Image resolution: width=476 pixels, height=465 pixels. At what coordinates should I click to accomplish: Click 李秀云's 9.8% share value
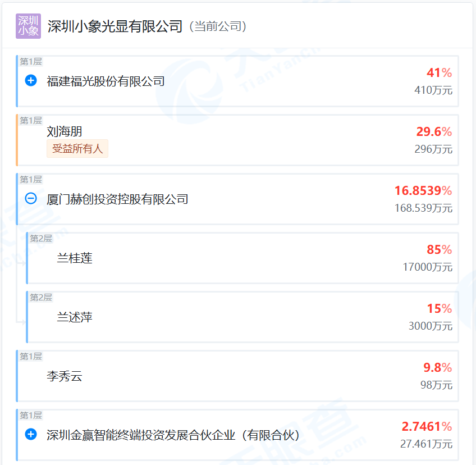[437, 368]
